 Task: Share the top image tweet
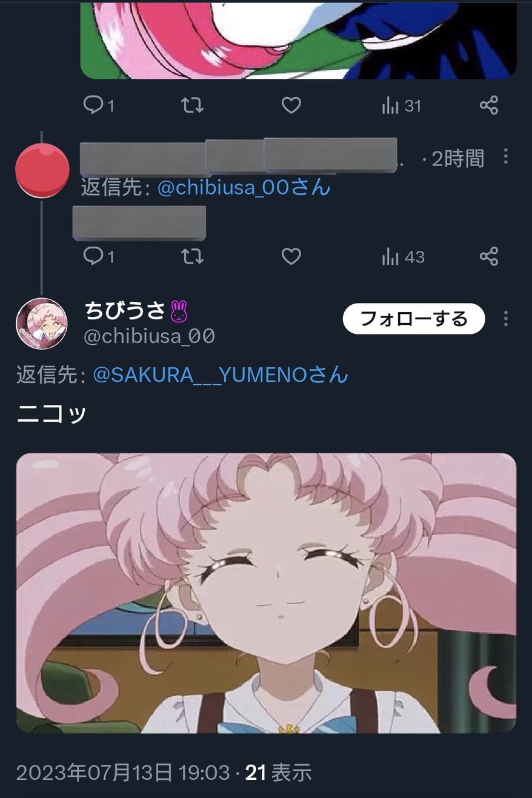click(489, 105)
